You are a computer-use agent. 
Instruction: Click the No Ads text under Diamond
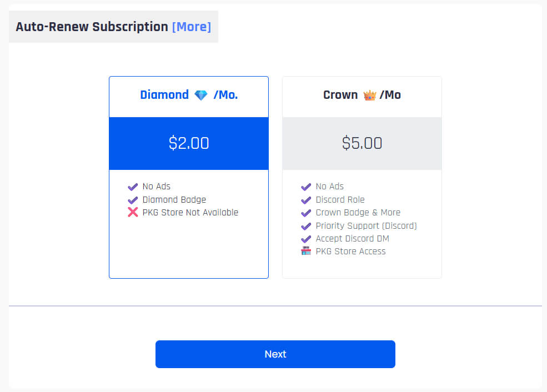[156, 186]
